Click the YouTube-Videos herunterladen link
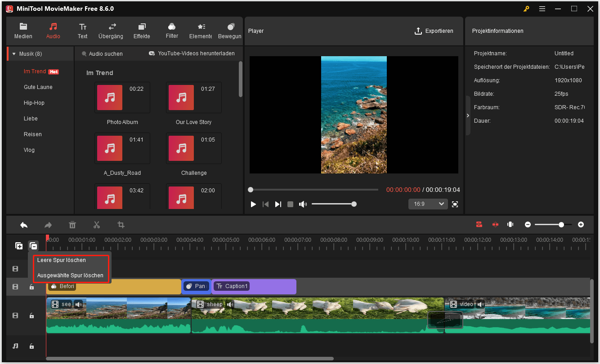The width and height of the screenshot is (600, 364). click(x=192, y=53)
